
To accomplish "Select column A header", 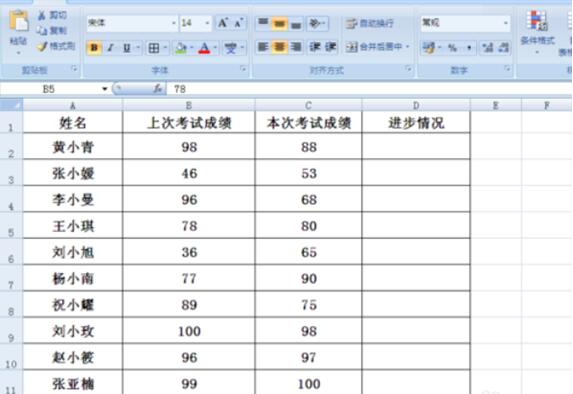I will [73, 106].
